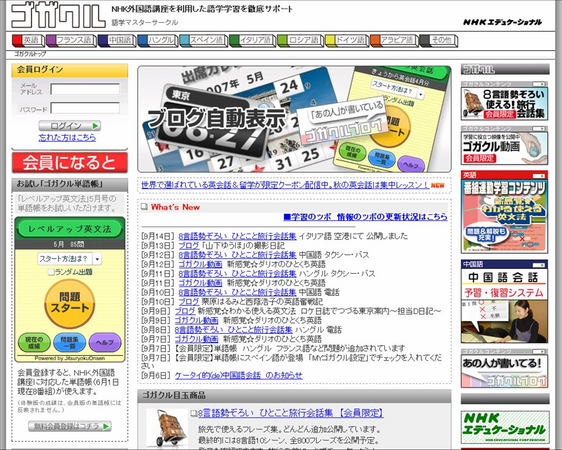This screenshot has height=450, width=562.
Task: Click the 番組連動学習コンテンツ English banner
Action: click(504, 212)
